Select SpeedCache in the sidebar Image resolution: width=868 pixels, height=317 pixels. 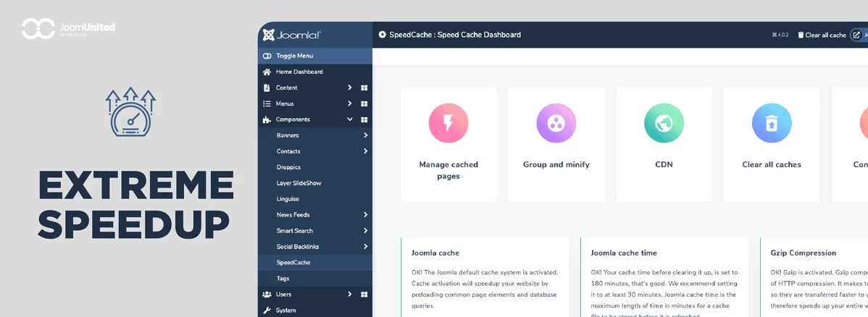click(315, 262)
